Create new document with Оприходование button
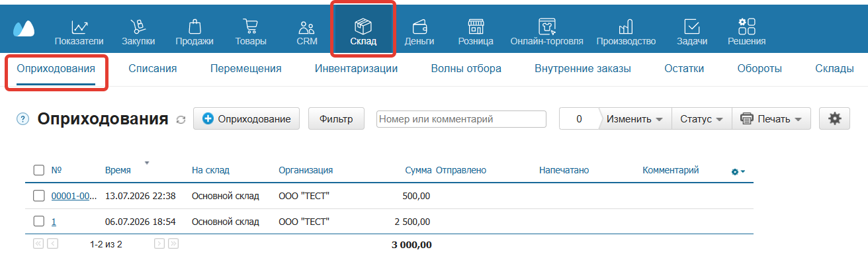This screenshot has width=868, height=262. click(247, 119)
